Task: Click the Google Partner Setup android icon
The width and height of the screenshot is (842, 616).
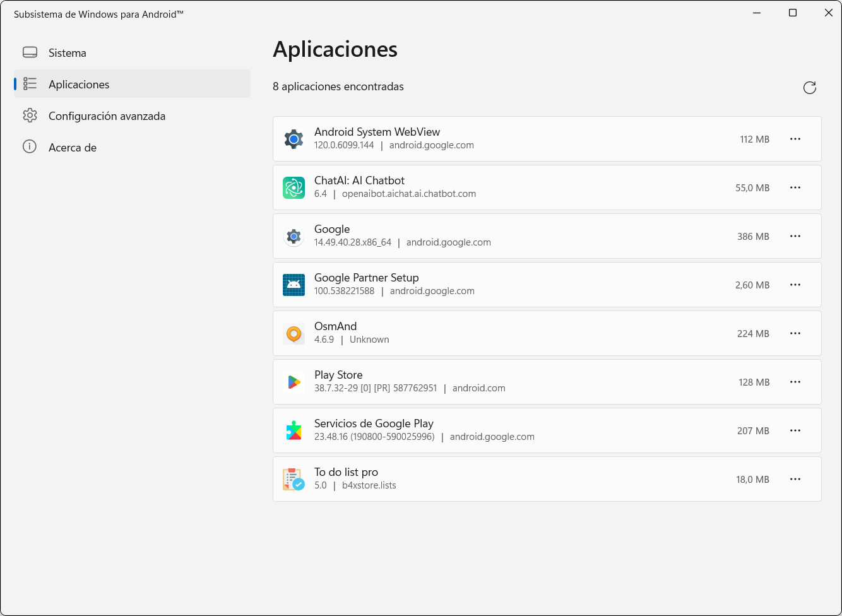Action: tap(294, 285)
